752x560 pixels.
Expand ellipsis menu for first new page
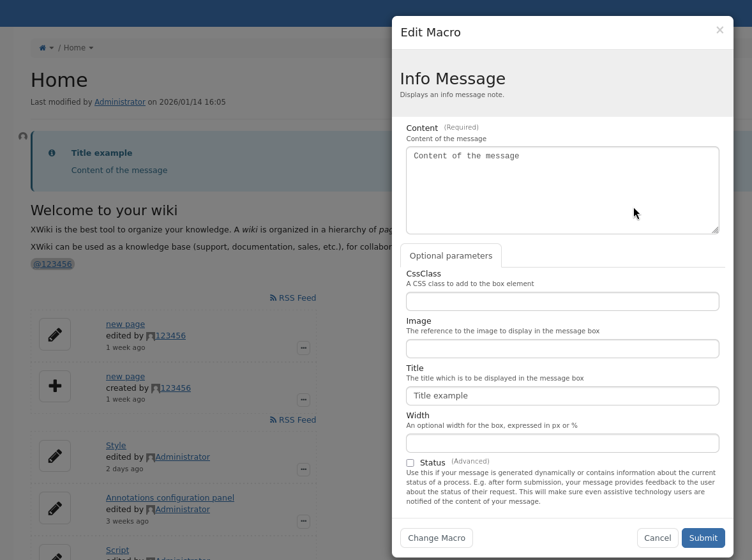pyautogui.click(x=303, y=348)
